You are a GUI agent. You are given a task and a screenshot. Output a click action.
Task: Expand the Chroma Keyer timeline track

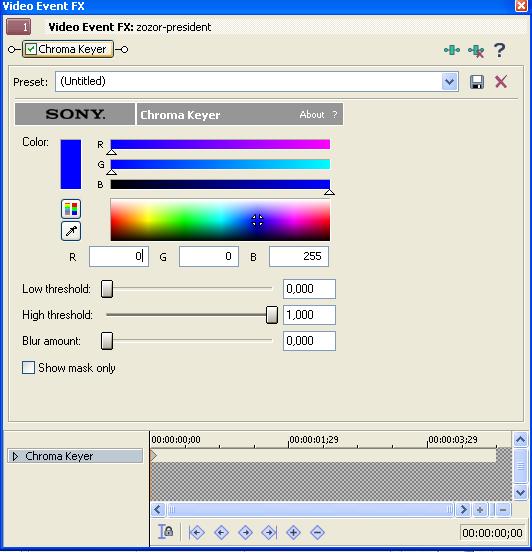15,456
